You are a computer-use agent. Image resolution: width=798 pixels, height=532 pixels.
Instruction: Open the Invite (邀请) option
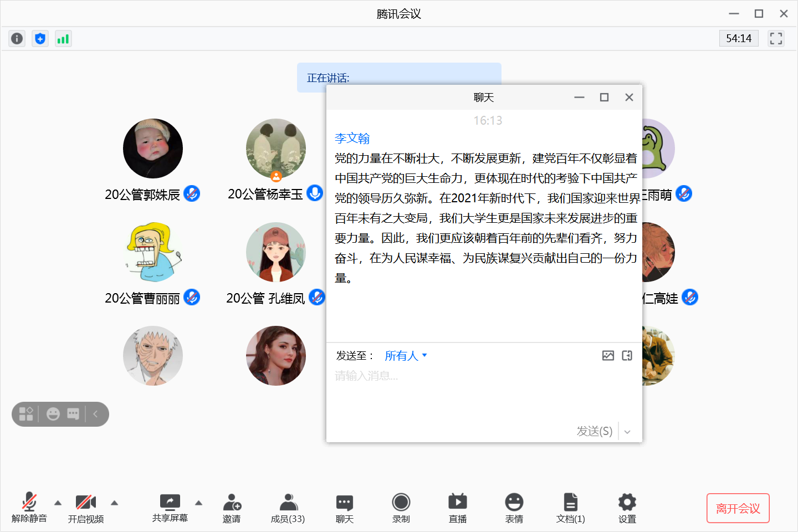232,508
